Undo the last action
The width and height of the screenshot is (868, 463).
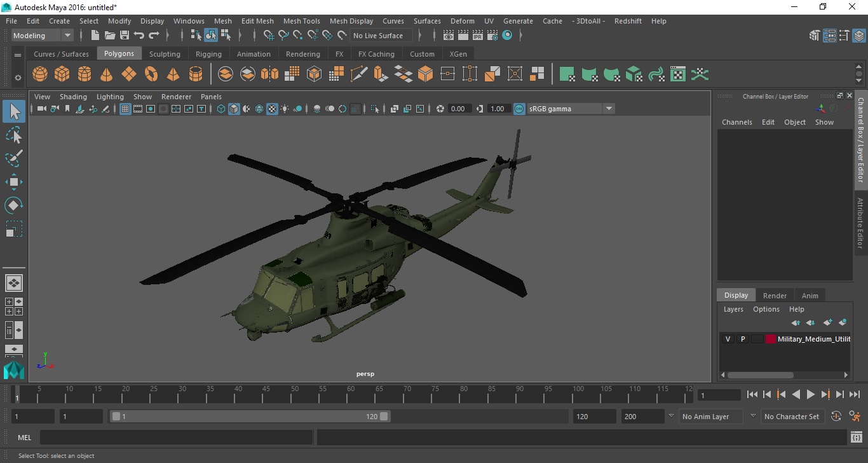(x=139, y=36)
